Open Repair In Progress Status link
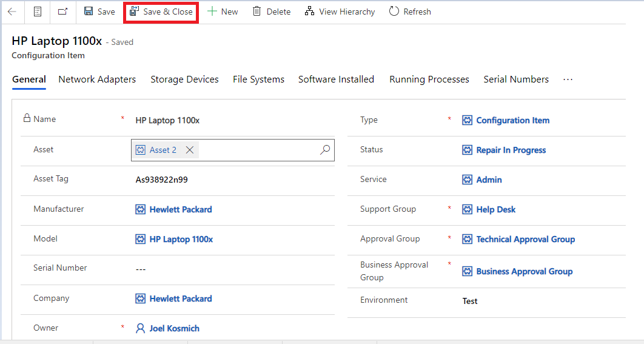The width and height of the screenshot is (644, 344). (511, 150)
